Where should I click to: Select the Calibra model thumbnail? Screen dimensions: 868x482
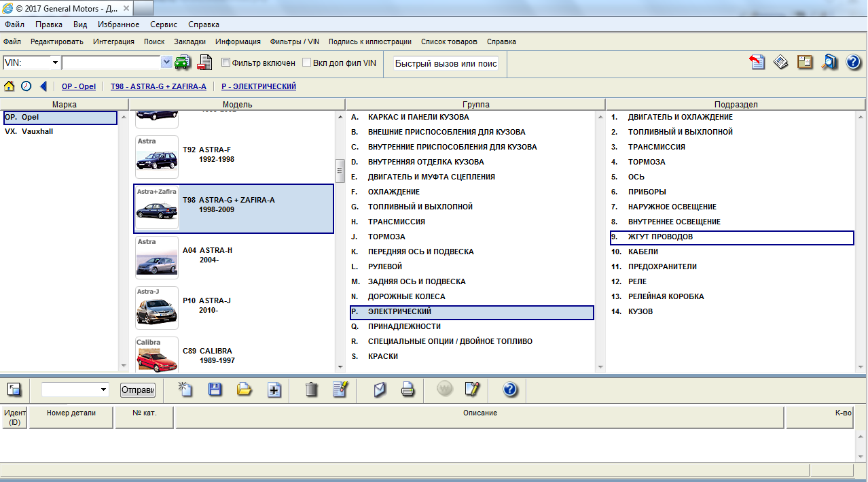tap(157, 355)
